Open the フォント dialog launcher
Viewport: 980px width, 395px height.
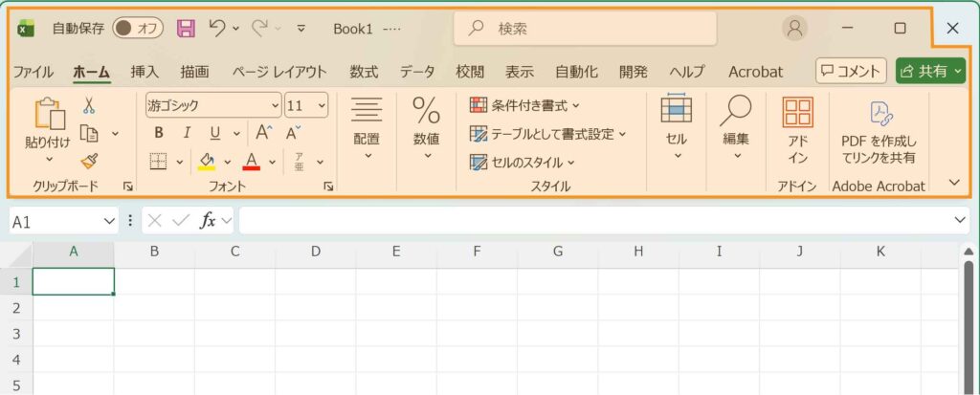(x=329, y=187)
